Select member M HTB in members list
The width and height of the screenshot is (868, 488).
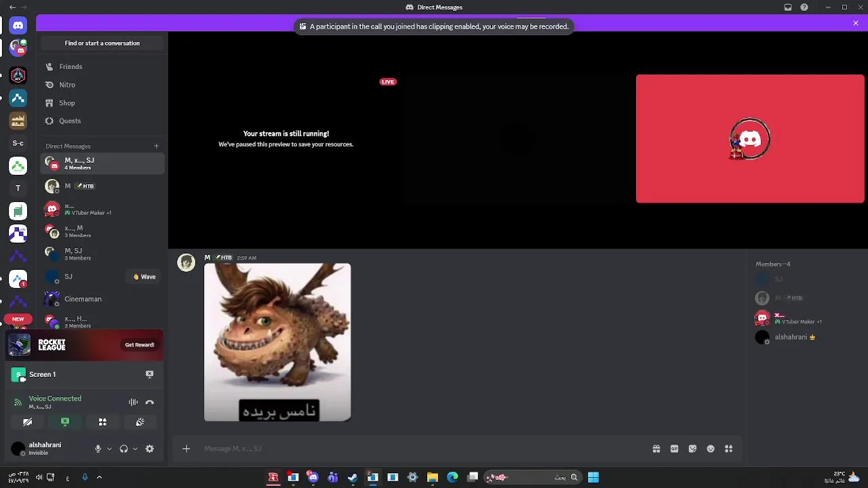[807, 298]
